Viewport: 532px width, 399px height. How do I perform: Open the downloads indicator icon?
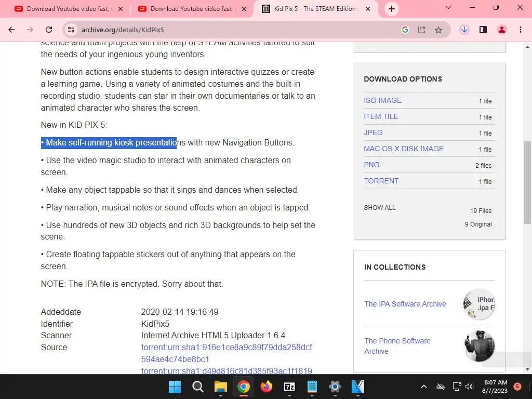[464, 30]
